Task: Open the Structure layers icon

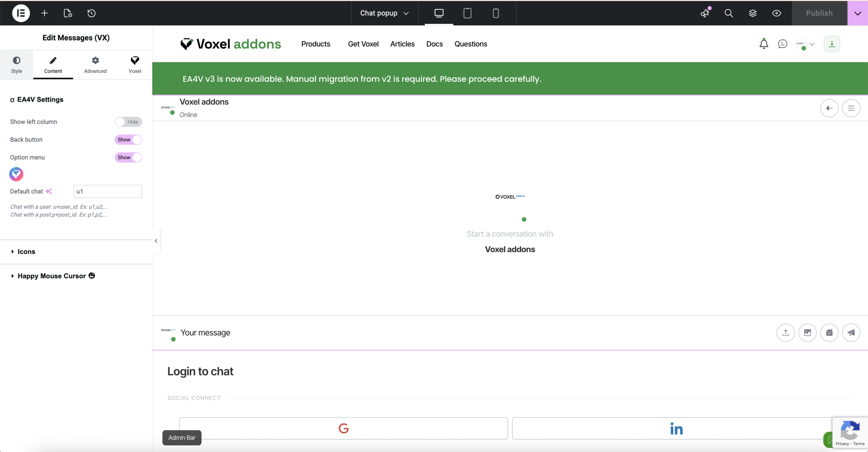Action: (x=752, y=13)
